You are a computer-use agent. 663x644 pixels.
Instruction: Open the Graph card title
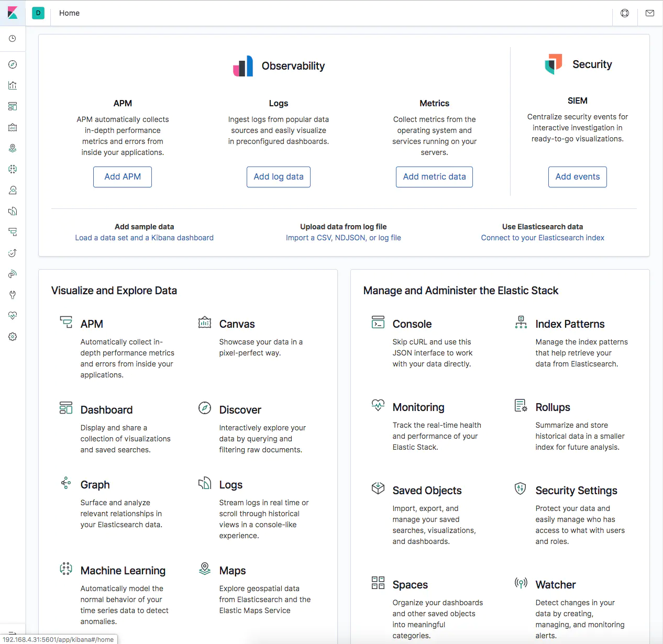95,485
